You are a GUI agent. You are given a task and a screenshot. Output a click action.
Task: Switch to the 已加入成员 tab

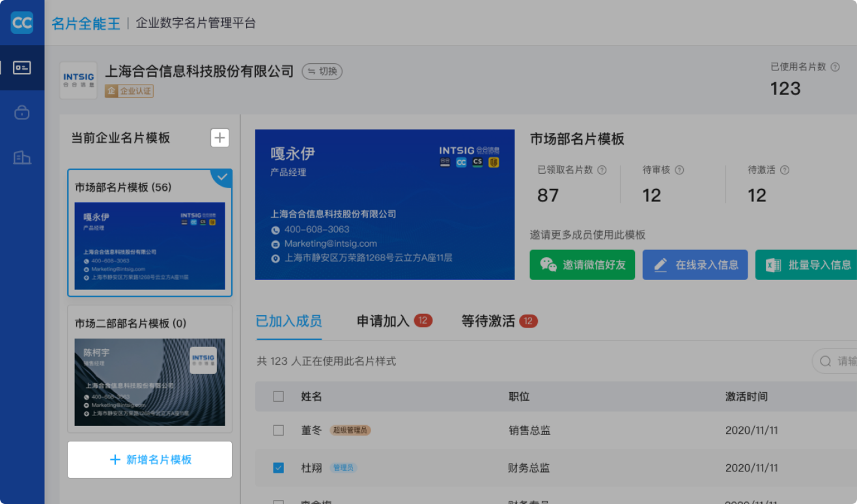[289, 321]
